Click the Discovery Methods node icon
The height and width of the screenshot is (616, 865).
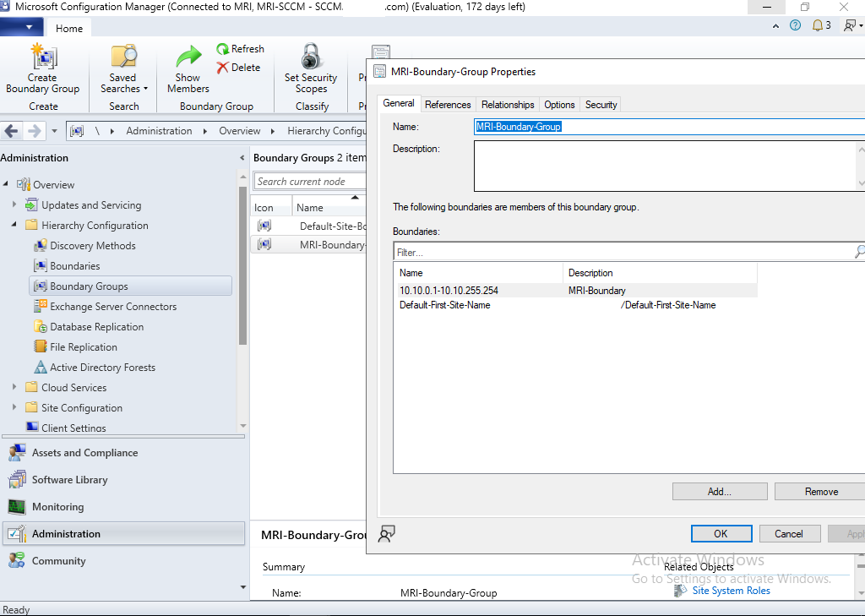tap(41, 246)
